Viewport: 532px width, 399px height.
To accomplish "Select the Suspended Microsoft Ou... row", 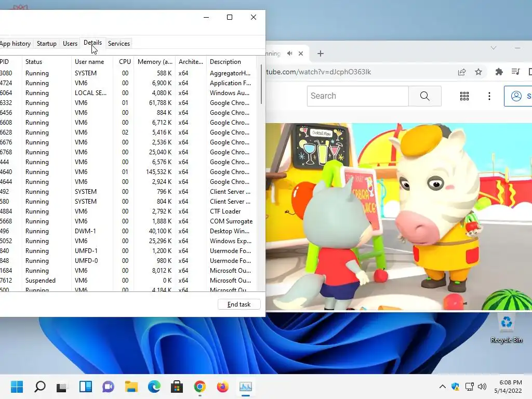I will coord(128,281).
